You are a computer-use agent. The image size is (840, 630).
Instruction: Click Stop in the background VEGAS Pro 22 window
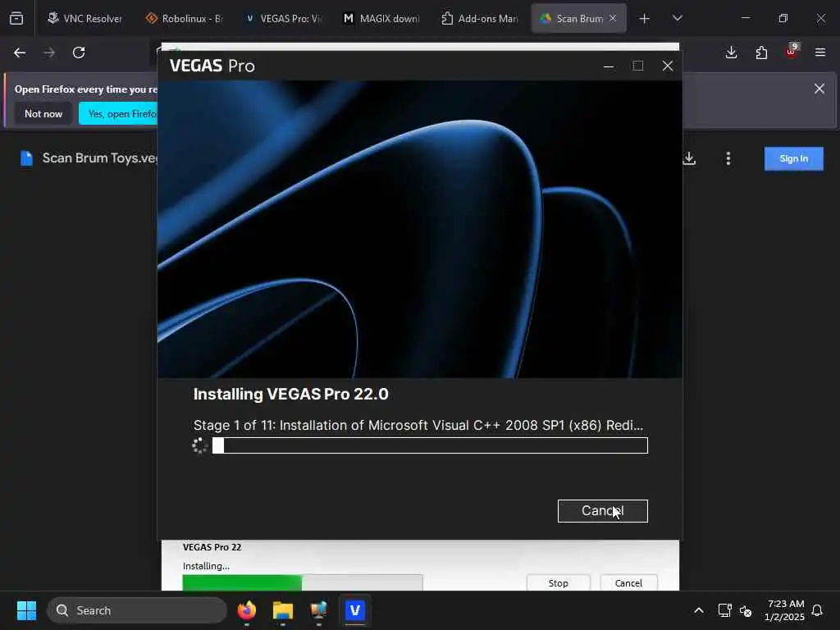pyautogui.click(x=558, y=582)
